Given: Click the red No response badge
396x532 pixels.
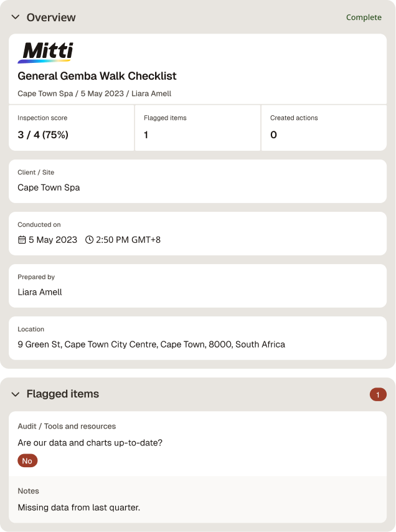Looking at the screenshot, I should (x=27, y=461).
